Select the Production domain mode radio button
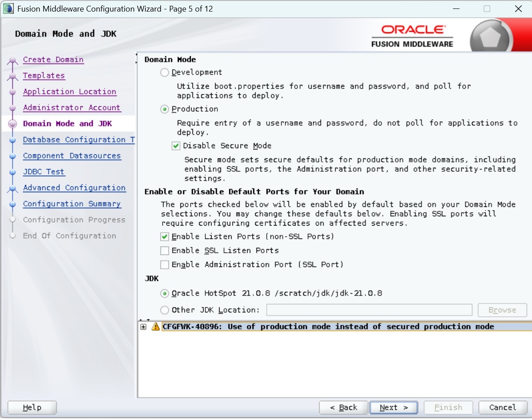This screenshot has height=420, width=532. pos(164,109)
